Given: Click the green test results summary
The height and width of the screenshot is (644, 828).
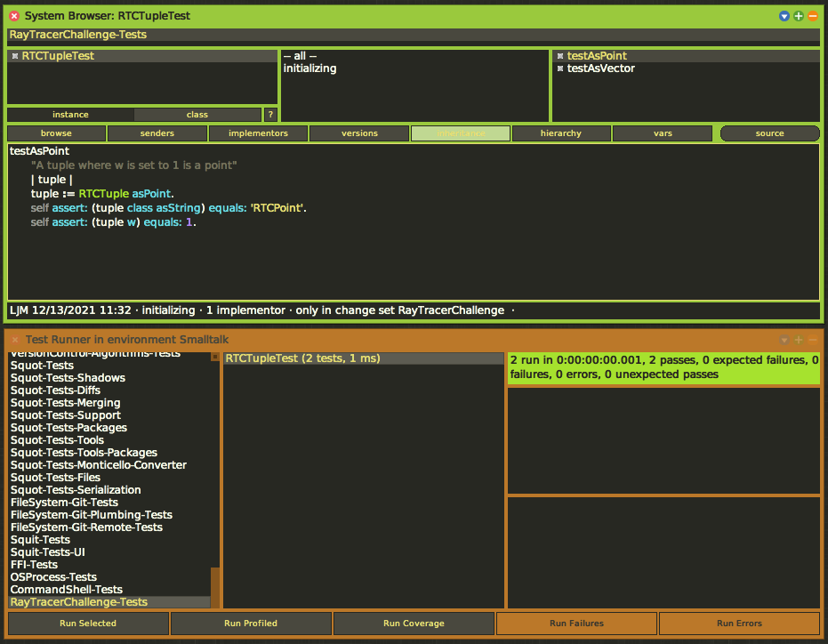Looking at the screenshot, I should click(663, 367).
